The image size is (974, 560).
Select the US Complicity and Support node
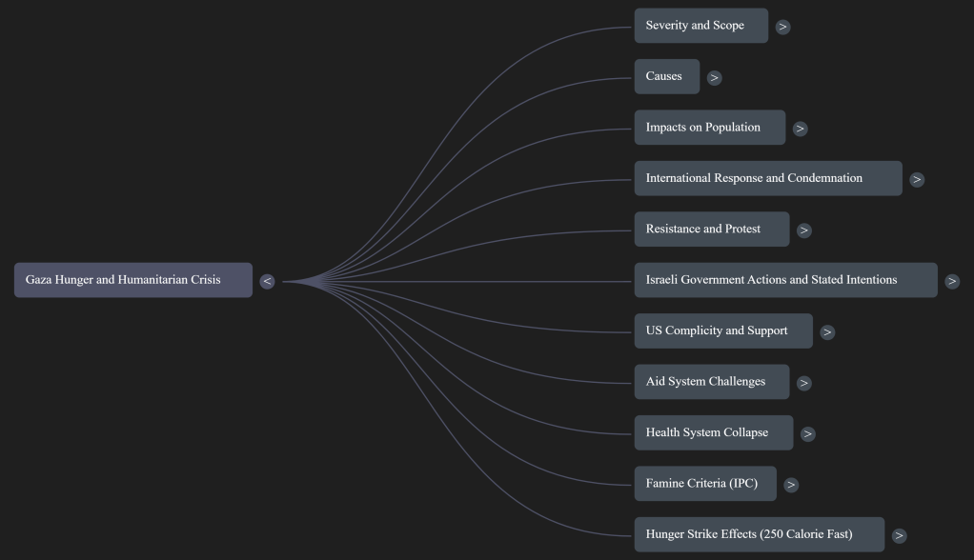click(722, 331)
